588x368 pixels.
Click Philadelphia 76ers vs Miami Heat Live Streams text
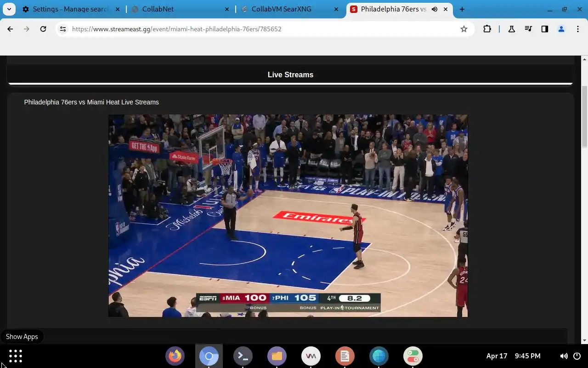91,102
